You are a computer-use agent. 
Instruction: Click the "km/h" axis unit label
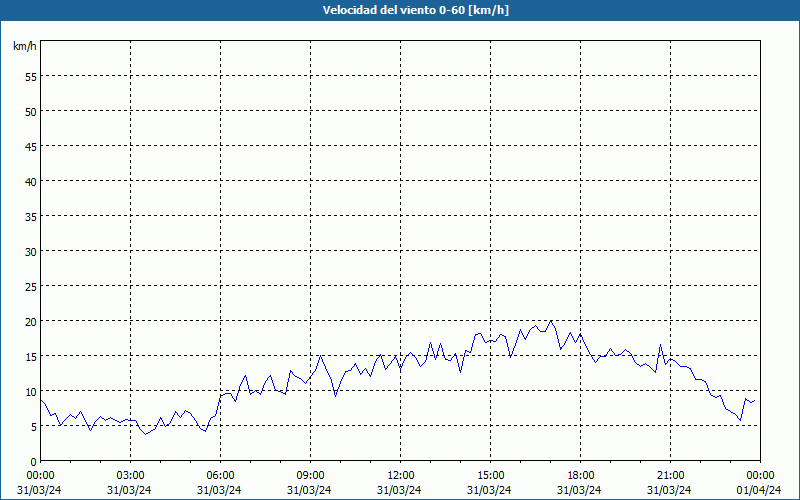25,46
